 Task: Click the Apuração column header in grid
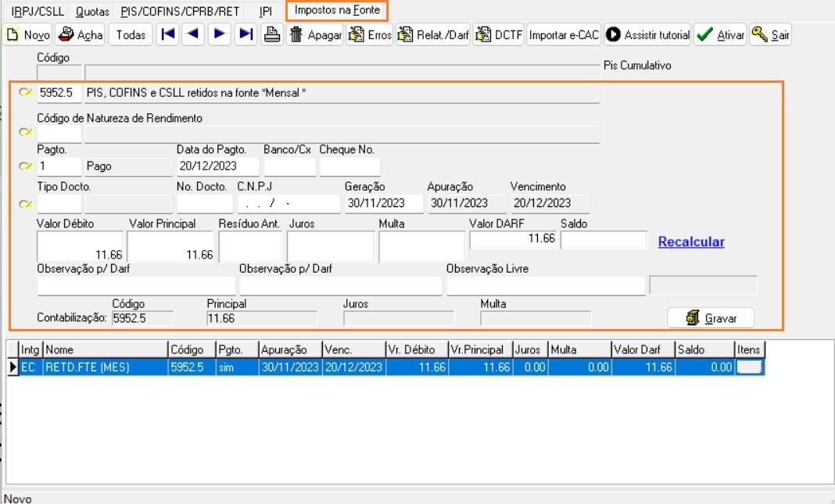tap(291, 349)
